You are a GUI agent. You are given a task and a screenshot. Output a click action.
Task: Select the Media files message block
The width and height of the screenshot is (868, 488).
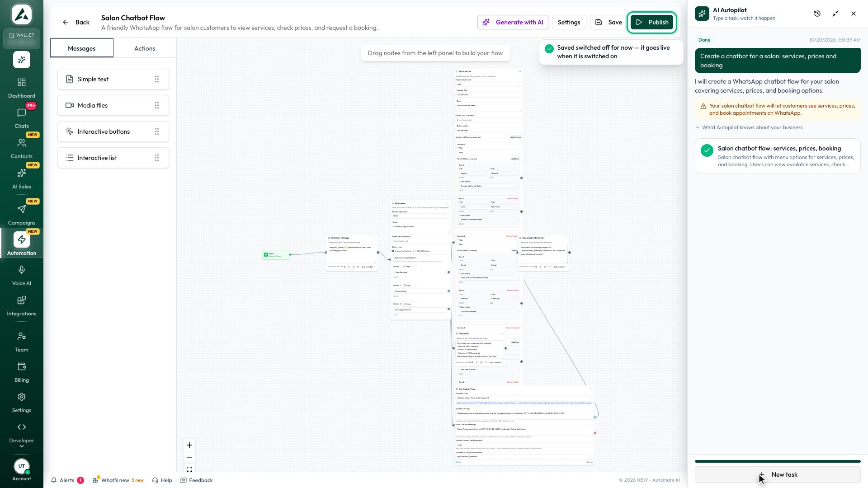click(x=113, y=105)
